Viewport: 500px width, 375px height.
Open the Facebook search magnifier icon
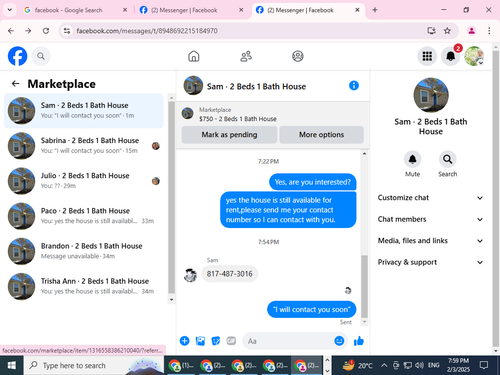click(x=41, y=56)
